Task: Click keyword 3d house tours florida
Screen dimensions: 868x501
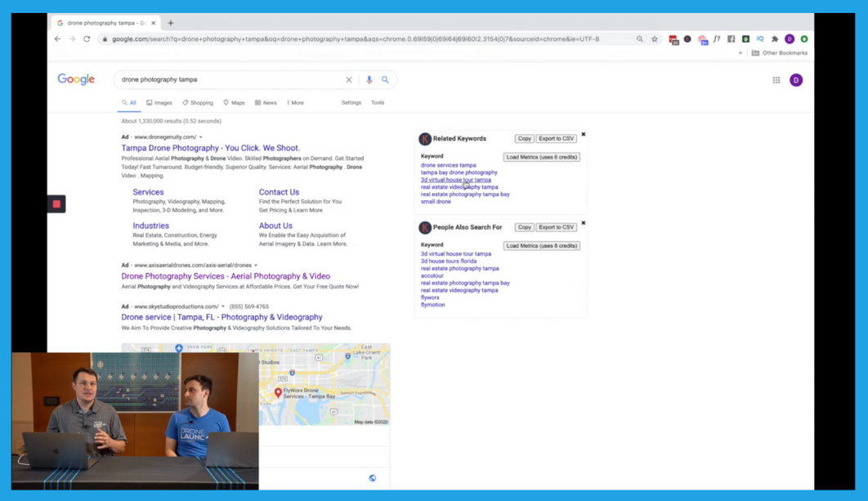Action: click(449, 261)
